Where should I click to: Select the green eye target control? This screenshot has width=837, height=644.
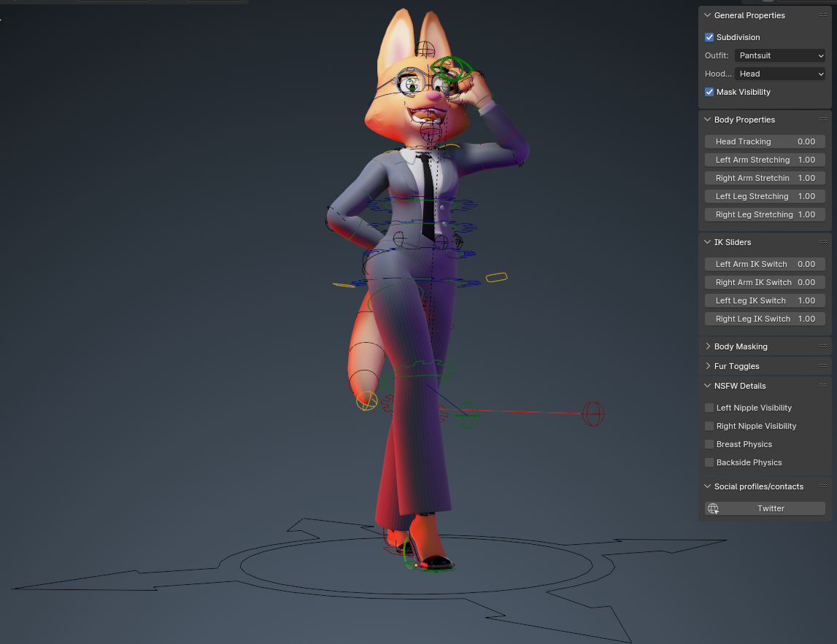point(451,69)
